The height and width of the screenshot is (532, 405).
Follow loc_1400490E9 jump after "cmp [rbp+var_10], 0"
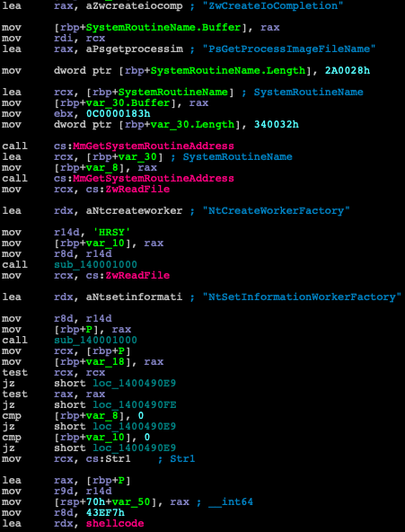135,448
